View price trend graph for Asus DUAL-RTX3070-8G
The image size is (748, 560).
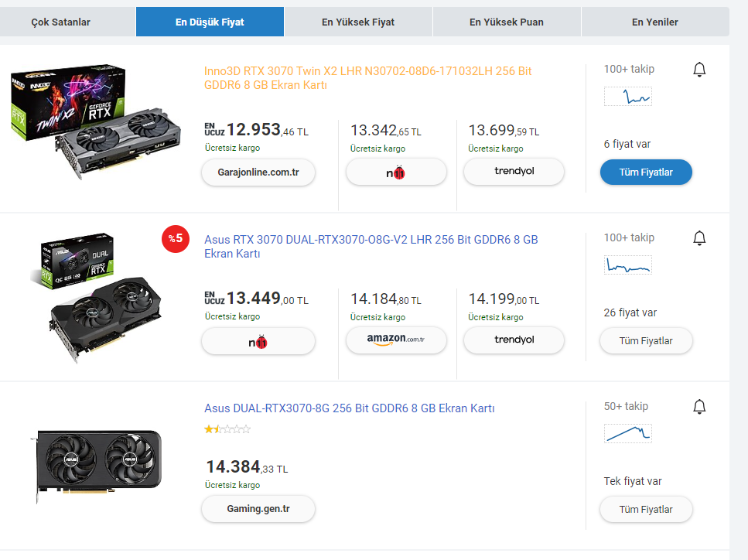click(627, 433)
